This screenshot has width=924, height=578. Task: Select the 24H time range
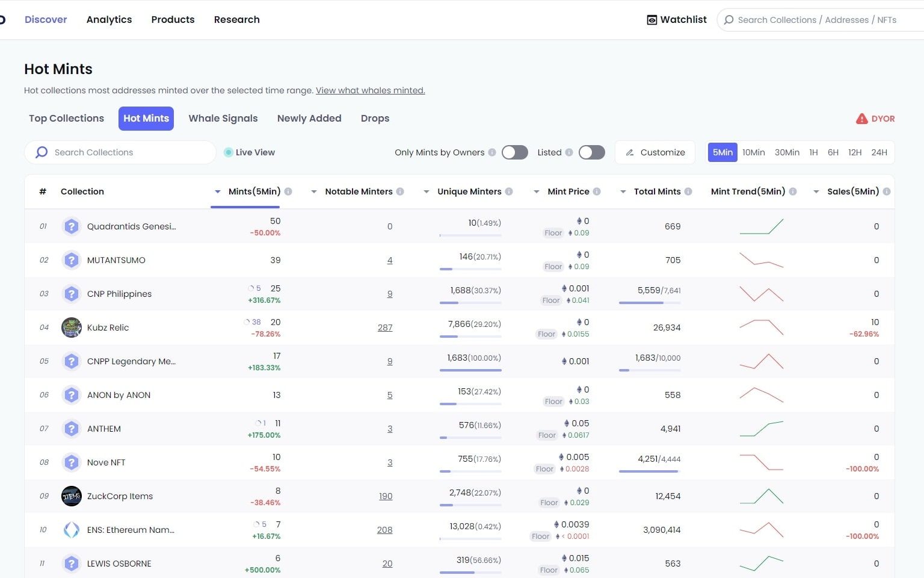pyautogui.click(x=879, y=152)
